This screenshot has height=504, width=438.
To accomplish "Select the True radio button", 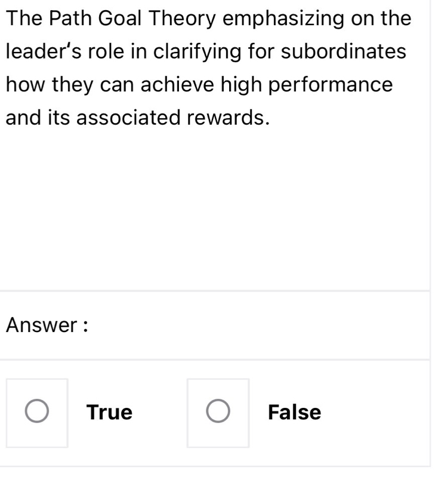I will [37, 412].
